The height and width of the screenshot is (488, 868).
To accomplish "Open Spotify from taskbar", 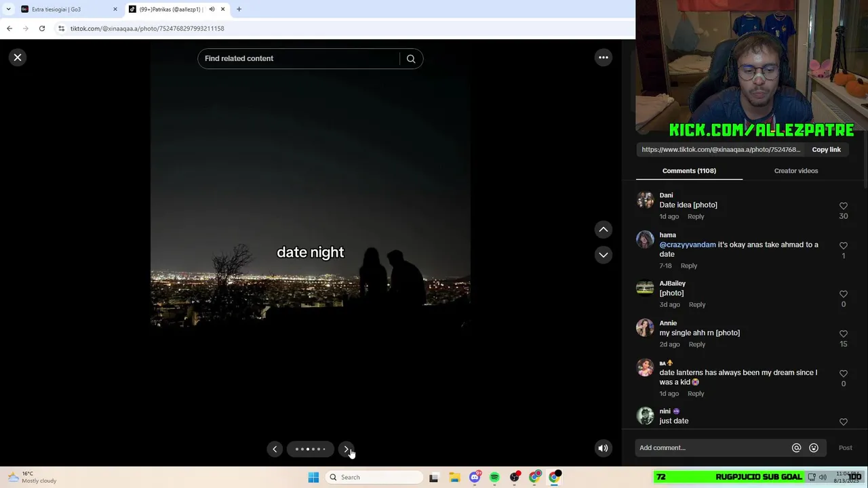I will click(494, 477).
